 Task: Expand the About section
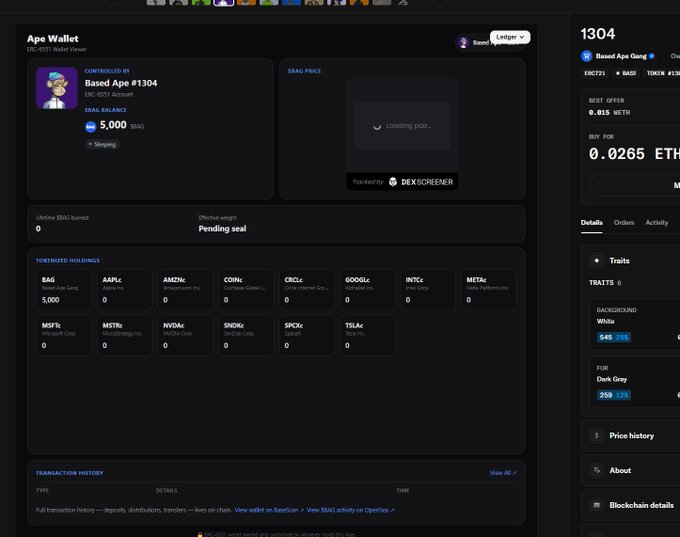(631, 470)
